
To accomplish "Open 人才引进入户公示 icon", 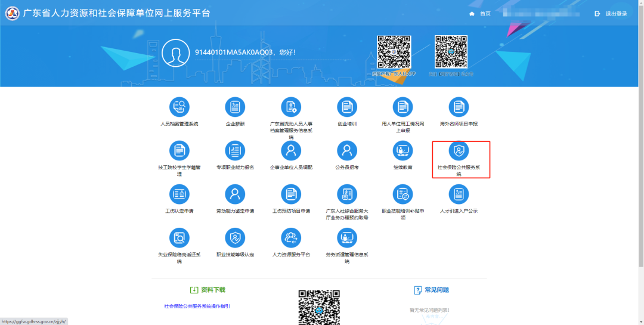I will click(459, 194).
